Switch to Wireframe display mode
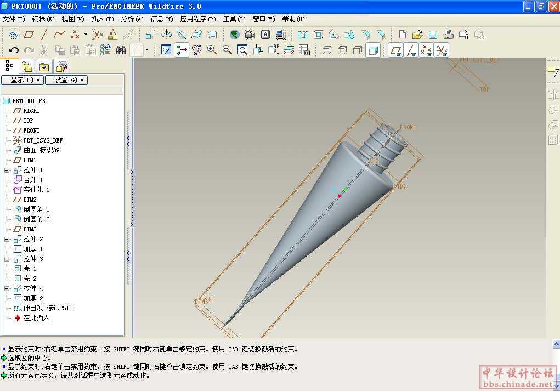This screenshot has width=560, height=392. tap(327, 50)
